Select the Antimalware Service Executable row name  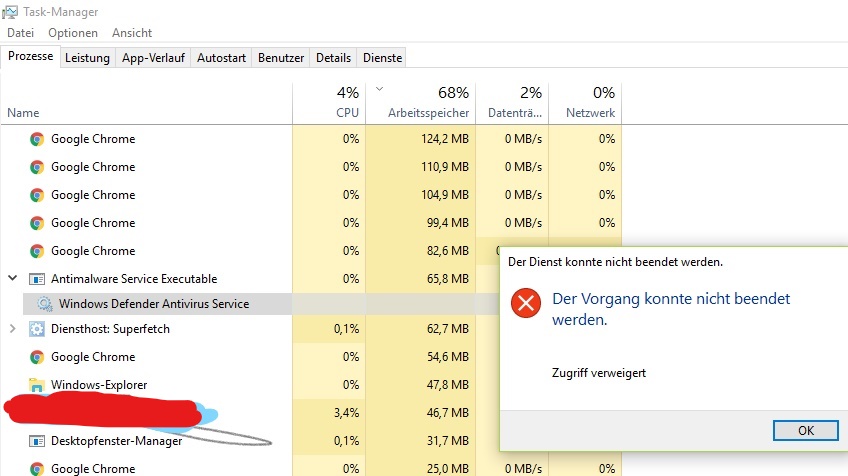point(134,279)
